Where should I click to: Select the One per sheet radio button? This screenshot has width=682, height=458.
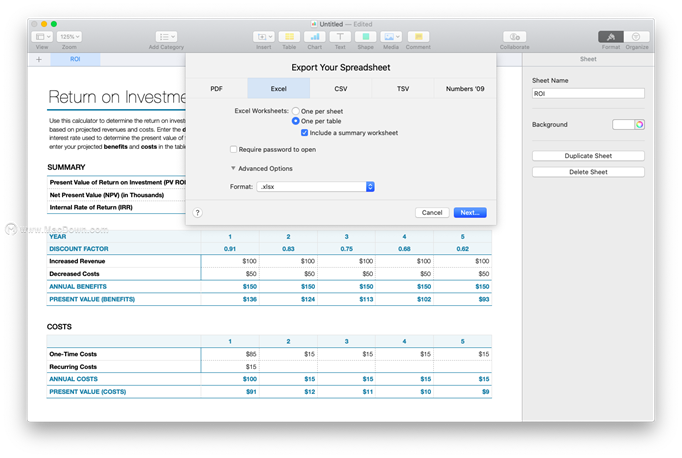pyautogui.click(x=296, y=111)
